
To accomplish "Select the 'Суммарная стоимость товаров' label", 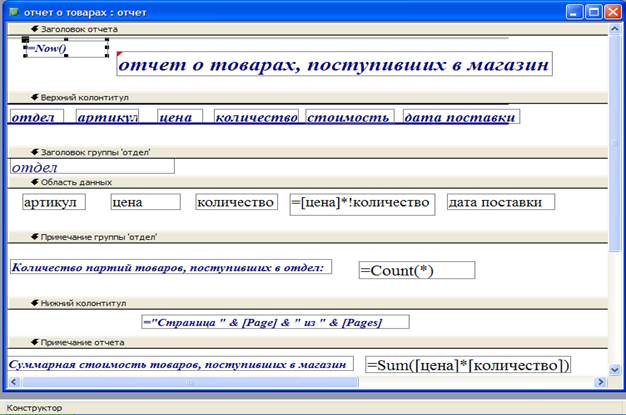I will tap(180, 363).
